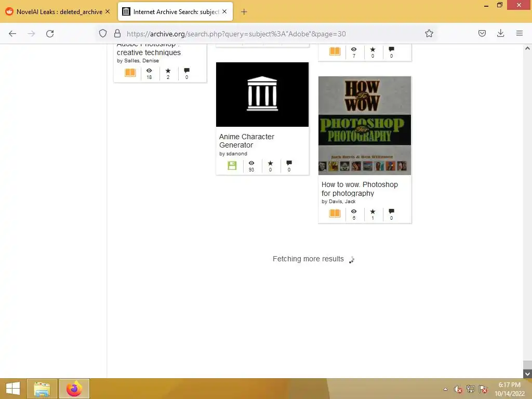Click the reviews bubble for Anime Character Generator
532x399 pixels.
[x=289, y=163]
